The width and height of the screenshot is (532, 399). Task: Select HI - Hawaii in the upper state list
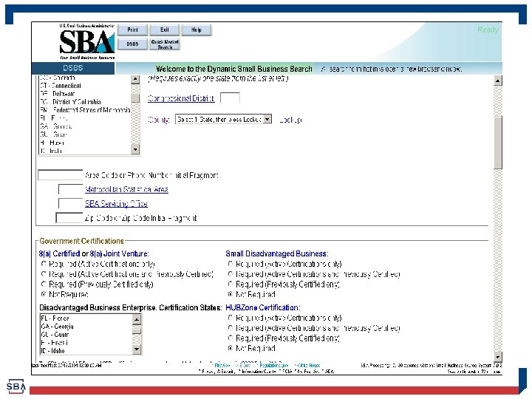click(85, 143)
